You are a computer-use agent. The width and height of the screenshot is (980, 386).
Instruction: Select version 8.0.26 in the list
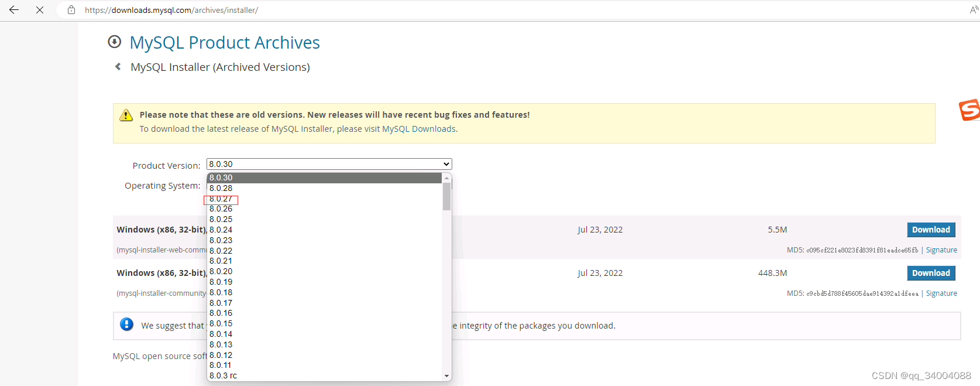[x=325, y=209]
